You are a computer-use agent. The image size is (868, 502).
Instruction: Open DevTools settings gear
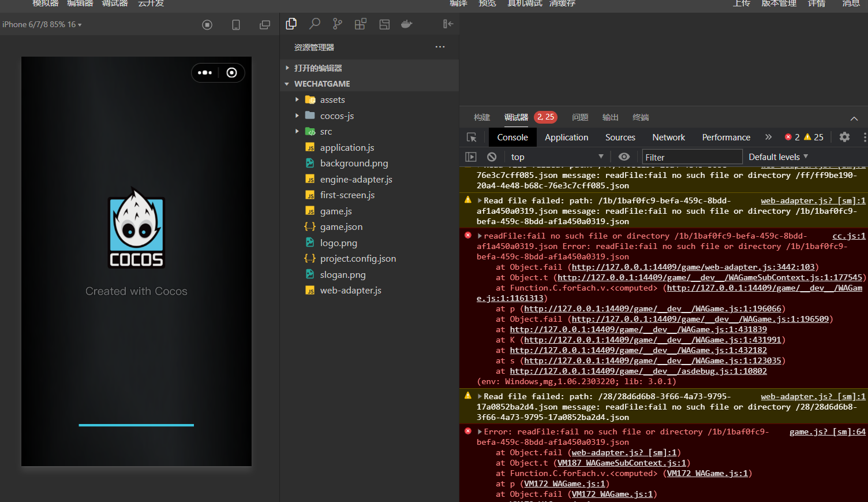(844, 137)
